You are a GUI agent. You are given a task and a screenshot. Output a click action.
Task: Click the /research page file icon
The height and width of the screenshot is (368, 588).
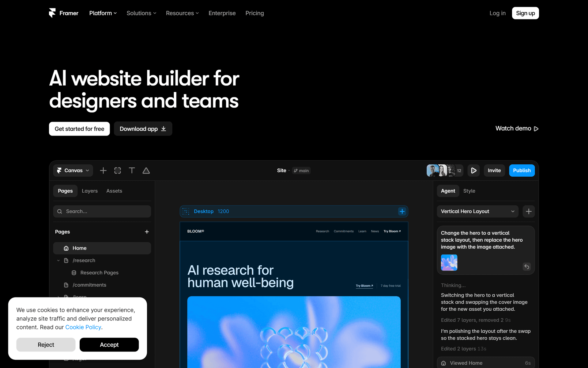pos(66,260)
